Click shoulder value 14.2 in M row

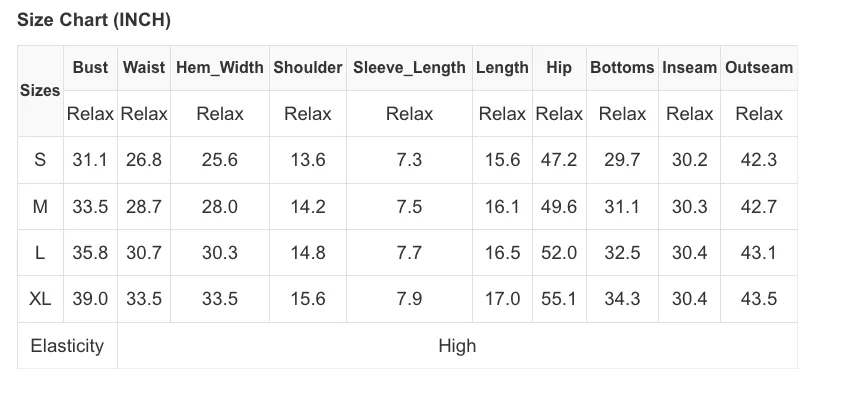coord(308,206)
